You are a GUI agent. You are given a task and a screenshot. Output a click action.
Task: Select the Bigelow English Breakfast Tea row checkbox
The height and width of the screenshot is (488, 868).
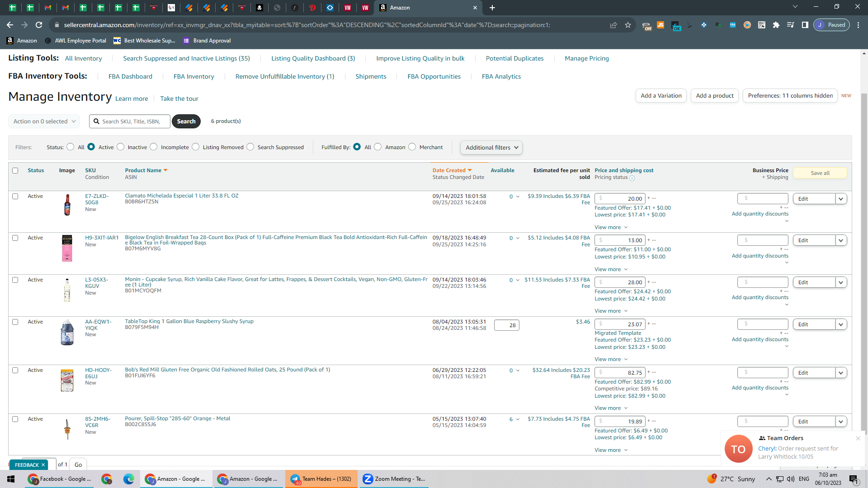coord(15,238)
